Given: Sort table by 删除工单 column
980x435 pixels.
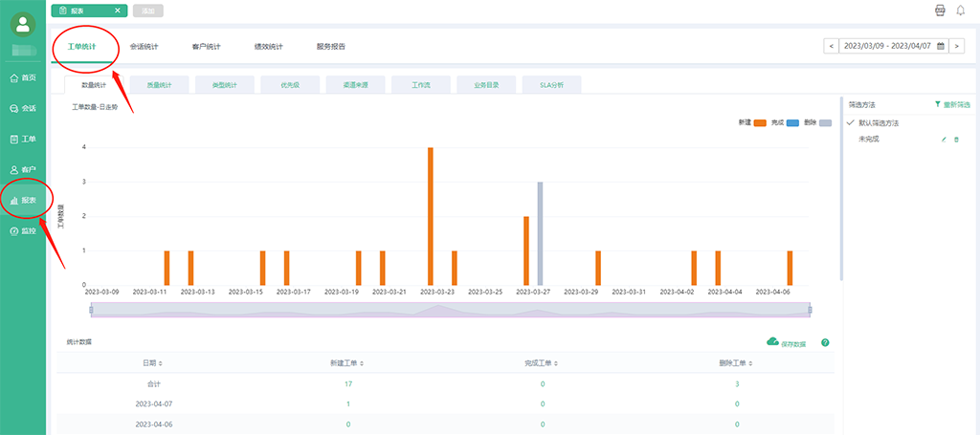Looking at the screenshot, I should coord(736,362).
